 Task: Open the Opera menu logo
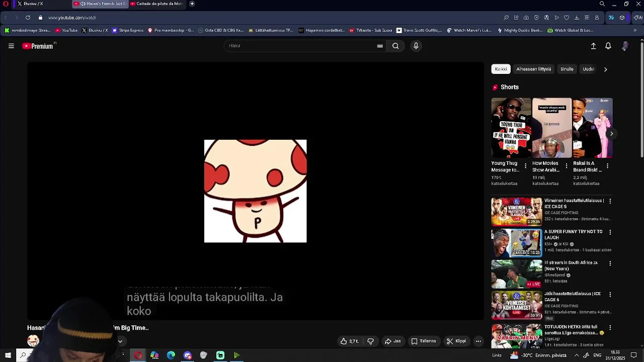click(x=6, y=4)
